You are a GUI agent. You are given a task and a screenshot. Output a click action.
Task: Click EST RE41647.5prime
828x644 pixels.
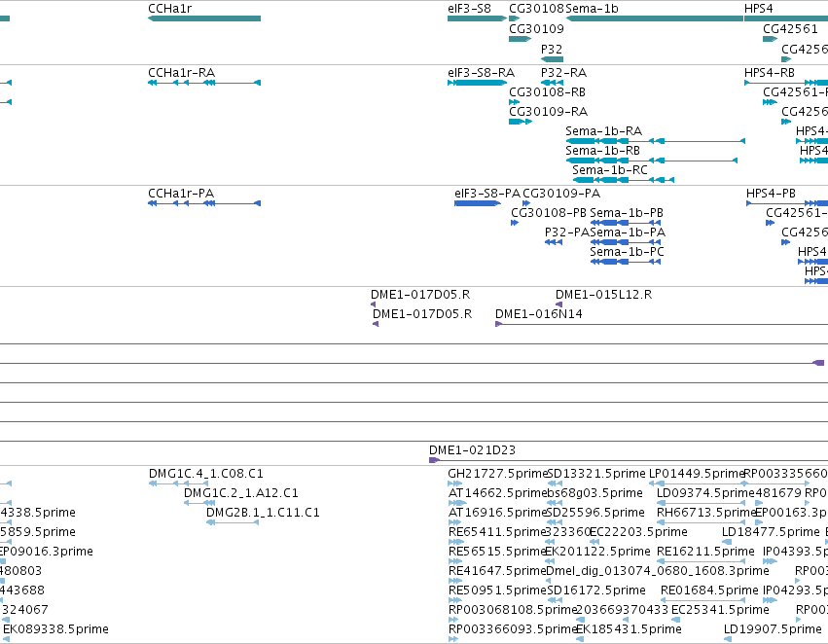[x=454, y=581]
